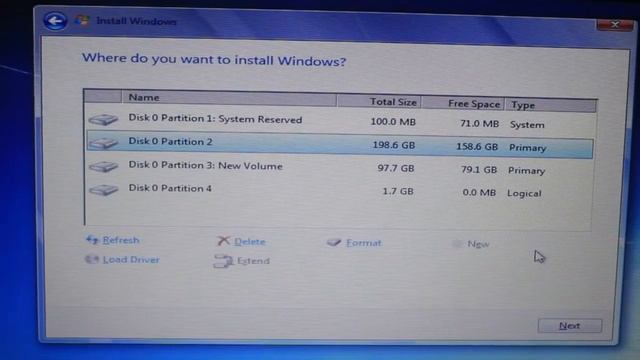640x360 pixels.
Task: Click the System type cell
Action: coord(527,125)
